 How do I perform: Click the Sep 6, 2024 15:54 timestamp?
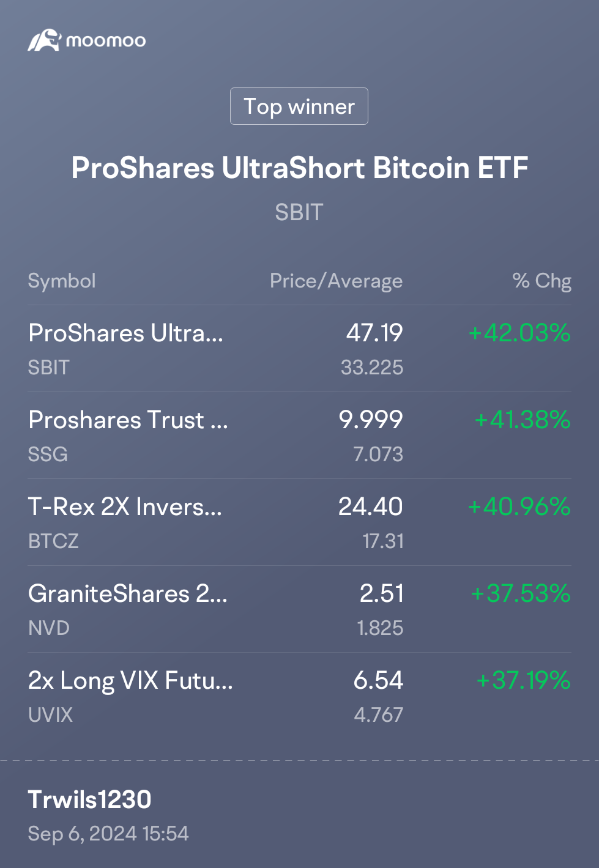pos(108,833)
